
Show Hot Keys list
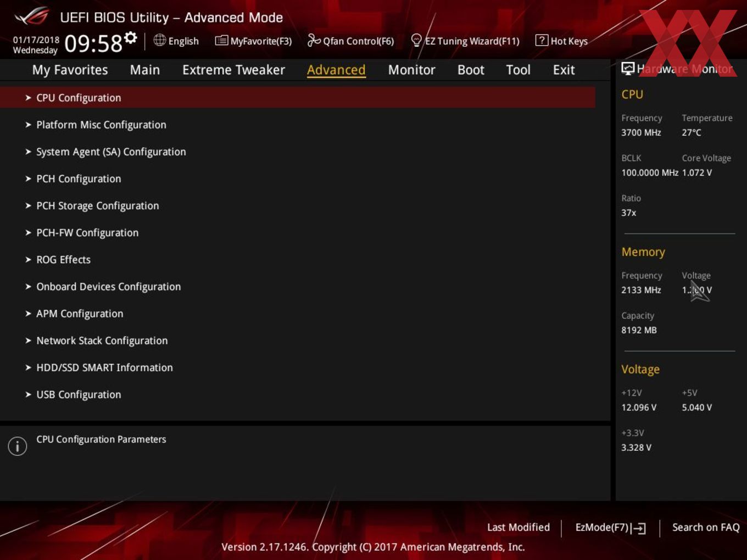coord(569,41)
